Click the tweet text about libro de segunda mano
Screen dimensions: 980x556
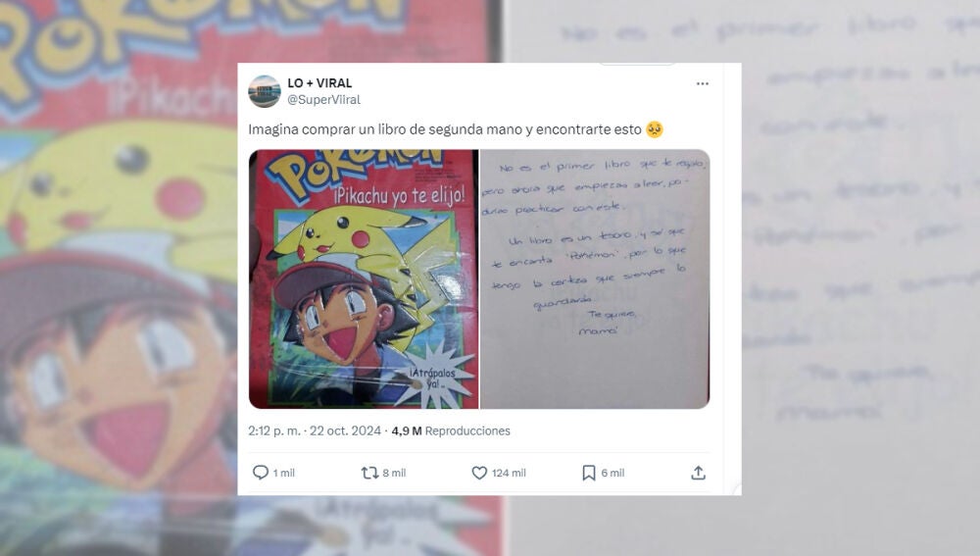tap(445, 129)
